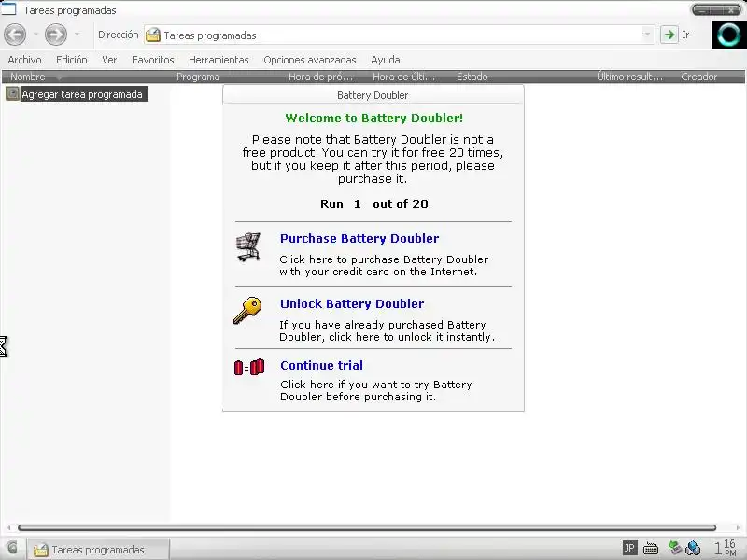Screen dimensions: 747x560
Task: Click the Start button on taskbar
Action: click(x=12, y=548)
